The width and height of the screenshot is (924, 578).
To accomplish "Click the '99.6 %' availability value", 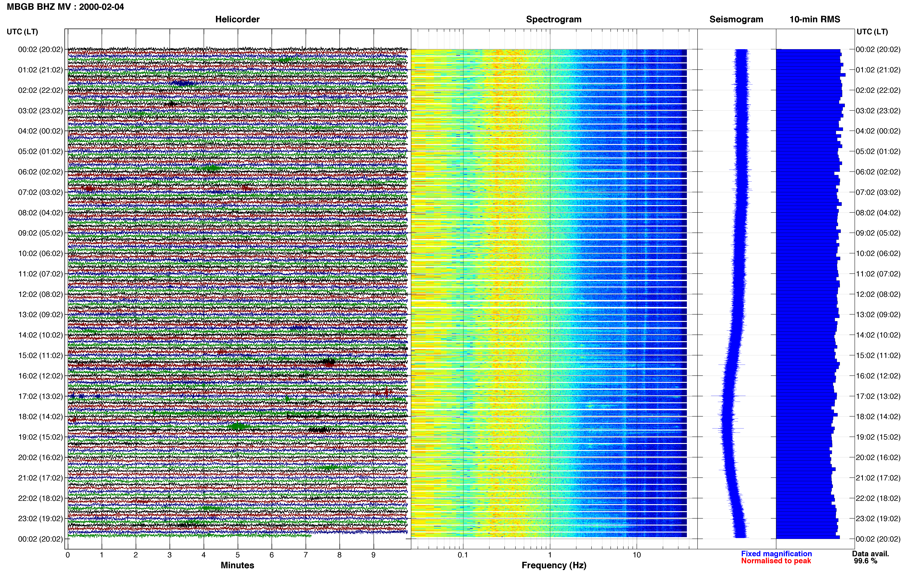I will [x=865, y=561].
